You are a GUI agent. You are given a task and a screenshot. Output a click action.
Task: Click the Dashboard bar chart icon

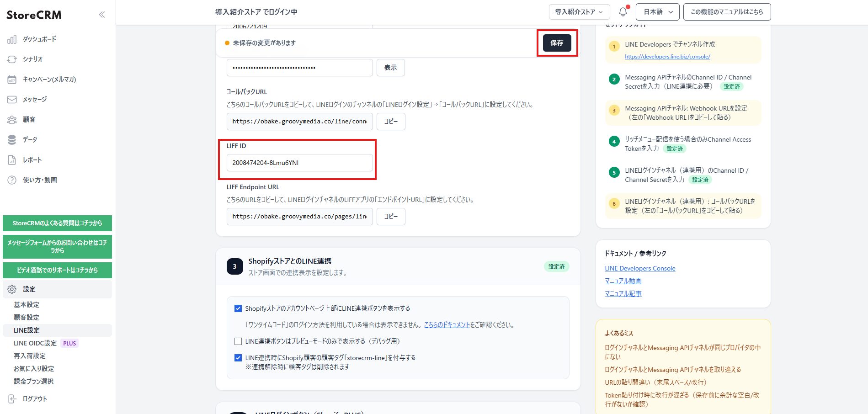tap(12, 39)
